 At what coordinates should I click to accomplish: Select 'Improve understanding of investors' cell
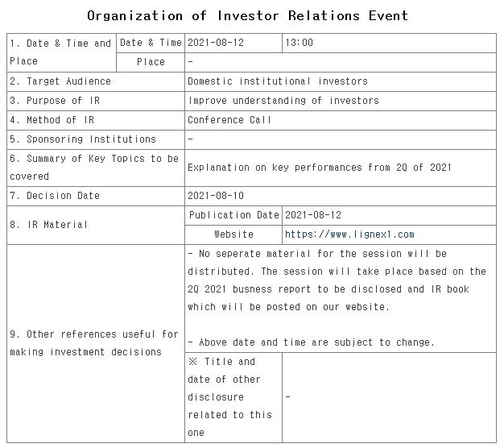pyautogui.click(x=283, y=101)
